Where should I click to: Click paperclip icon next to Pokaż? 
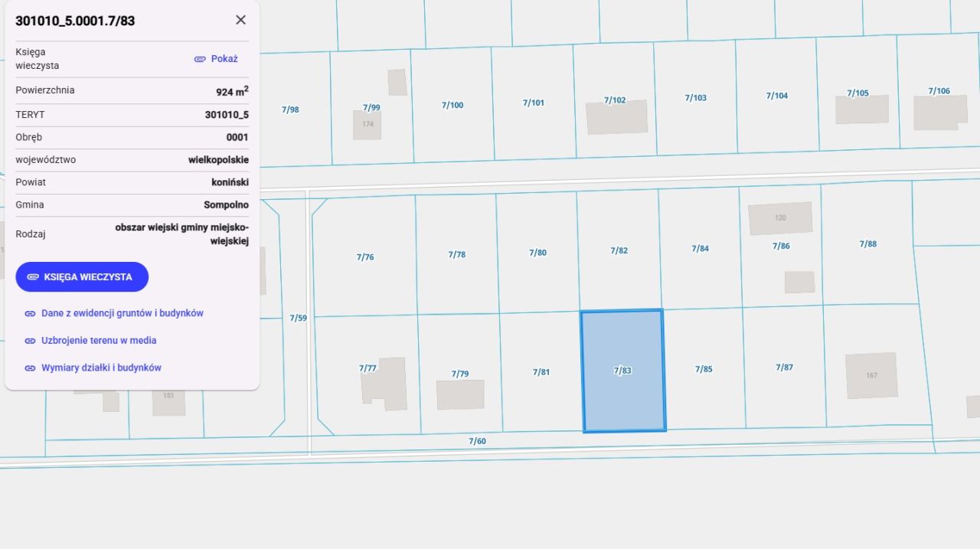[x=200, y=59]
